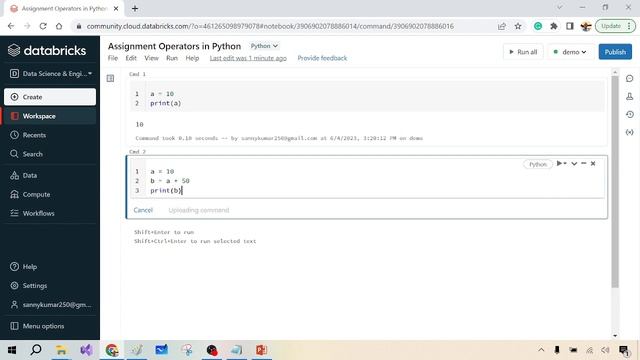Click the Publish button
Viewport: 640px width, 360px height.
point(615,52)
